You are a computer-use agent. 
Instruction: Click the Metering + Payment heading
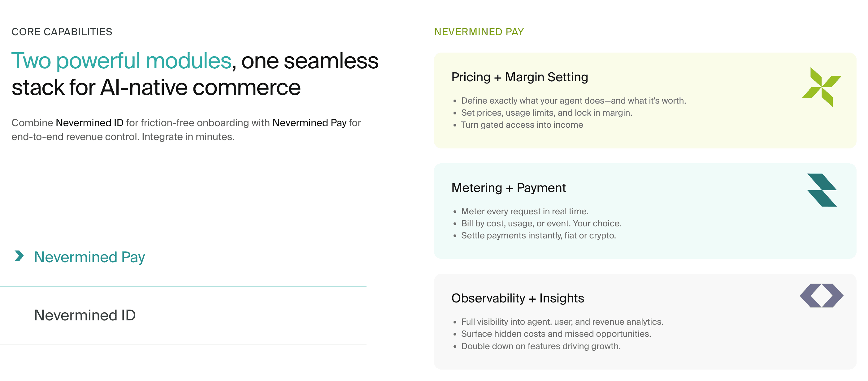[x=509, y=188]
